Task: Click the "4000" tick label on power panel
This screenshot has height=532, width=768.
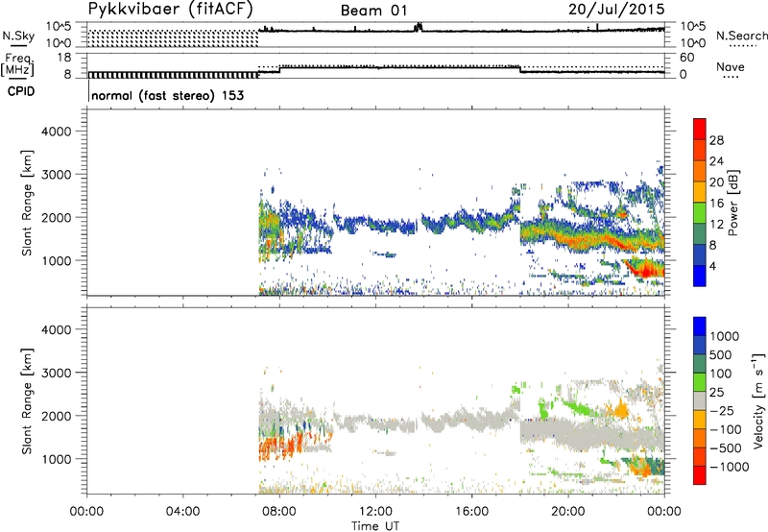Action: click(56, 132)
